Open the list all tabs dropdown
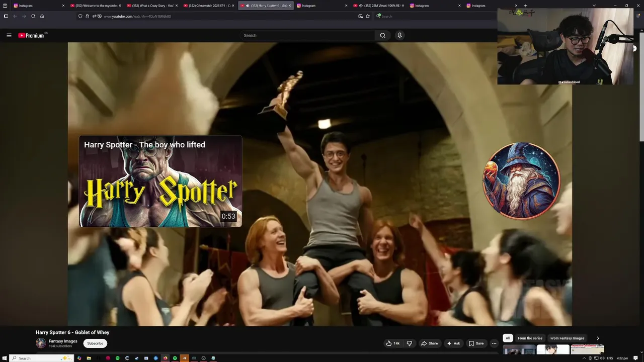The width and height of the screenshot is (644, 362). coord(594,6)
